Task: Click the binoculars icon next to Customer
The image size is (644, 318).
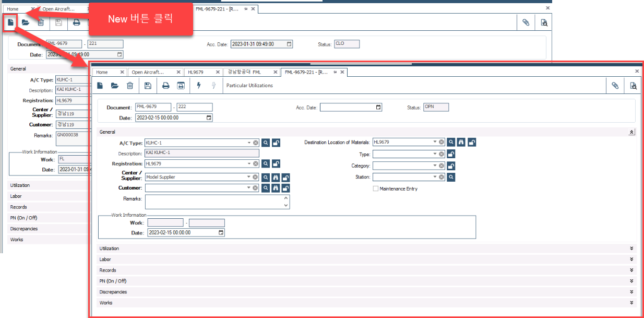Action: 276,188
